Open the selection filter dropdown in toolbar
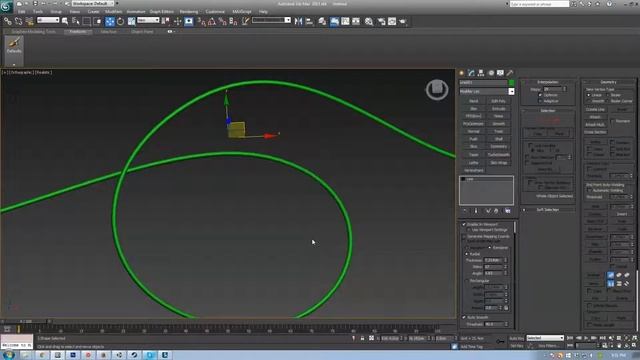 [48, 20]
